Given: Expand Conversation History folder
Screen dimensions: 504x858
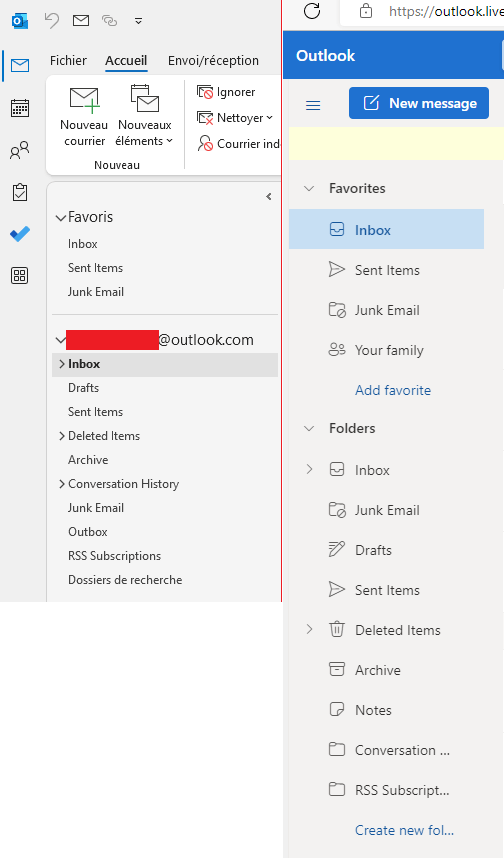Looking at the screenshot, I should pyautogui.click(x=62, y=484).
